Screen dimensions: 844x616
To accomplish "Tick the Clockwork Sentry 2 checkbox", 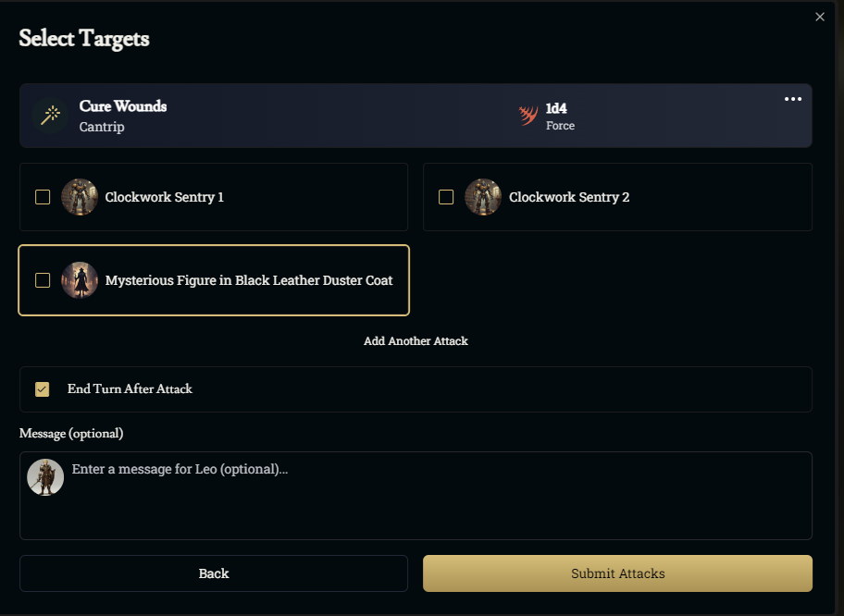I will tap(446, 197).
